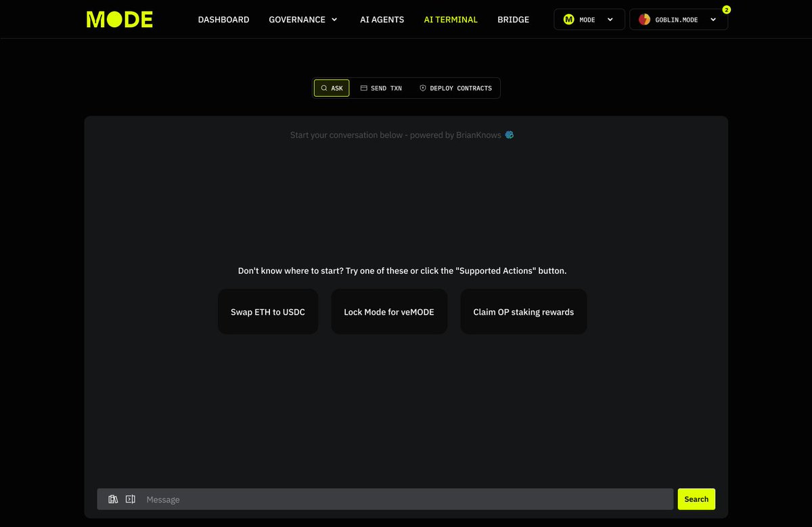Image resolution: width=812 pixels, height=527 pixels.
Task: Open the knowledge base books icon
Action: [x=113, y=499]
